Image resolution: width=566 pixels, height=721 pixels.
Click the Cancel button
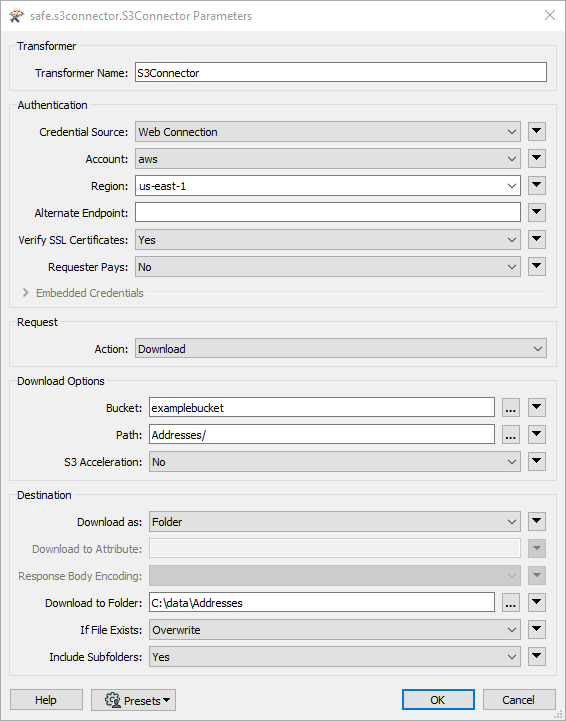click(x=519, y=700)
